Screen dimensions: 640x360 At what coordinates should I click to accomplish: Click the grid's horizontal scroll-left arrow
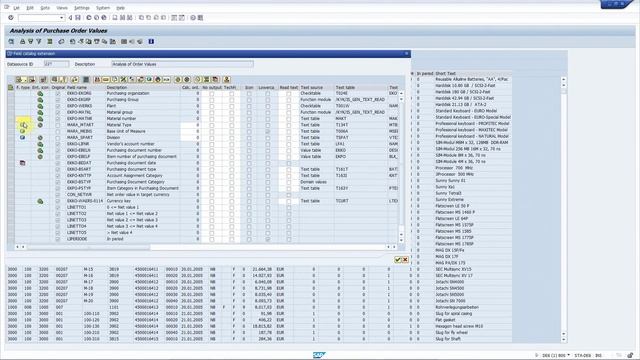tap(18, 247)
